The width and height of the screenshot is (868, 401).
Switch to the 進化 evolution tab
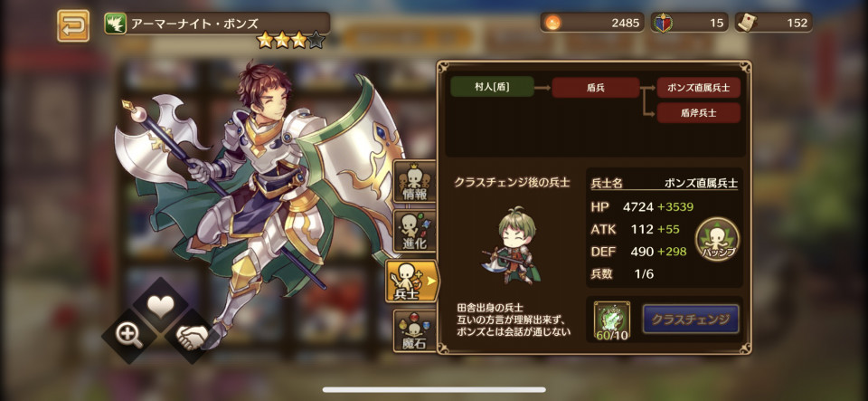[415, 231]
